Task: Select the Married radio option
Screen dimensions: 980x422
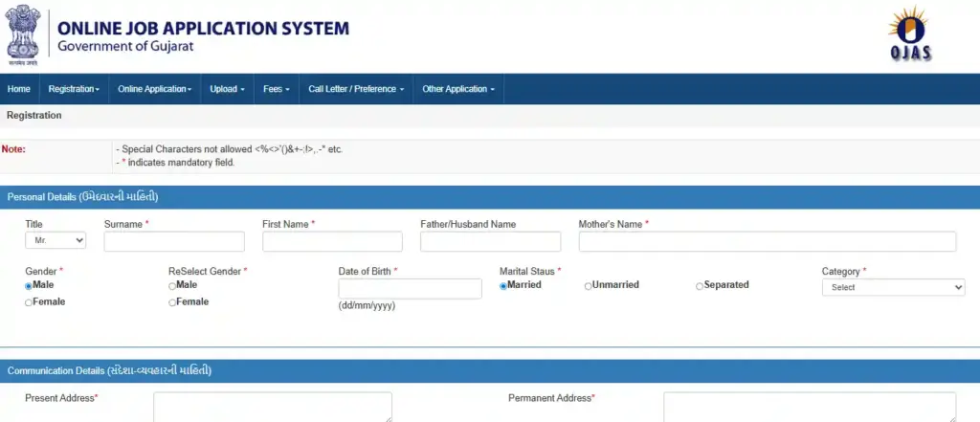Action: coord(503,285)
